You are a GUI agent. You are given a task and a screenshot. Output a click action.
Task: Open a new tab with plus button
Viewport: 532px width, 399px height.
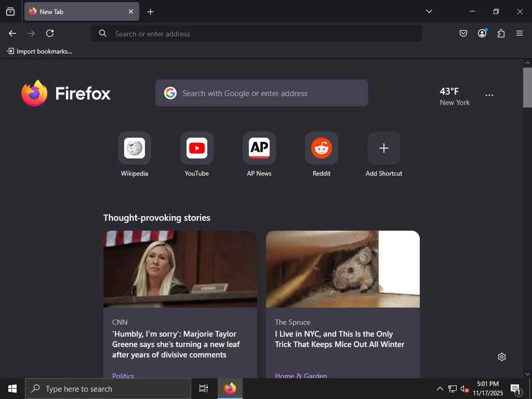pos(150,12)
